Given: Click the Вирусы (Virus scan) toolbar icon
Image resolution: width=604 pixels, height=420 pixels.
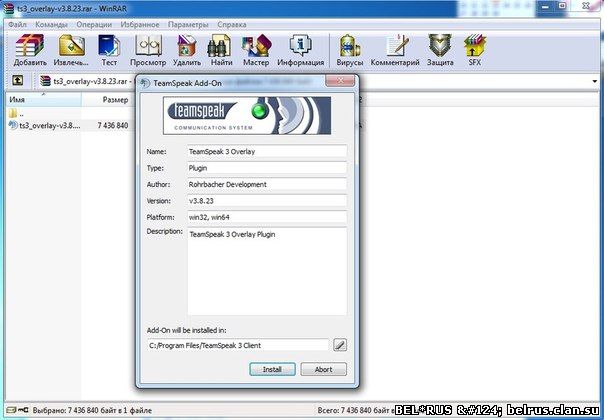Looking at the screenshot, I should 350,50.
